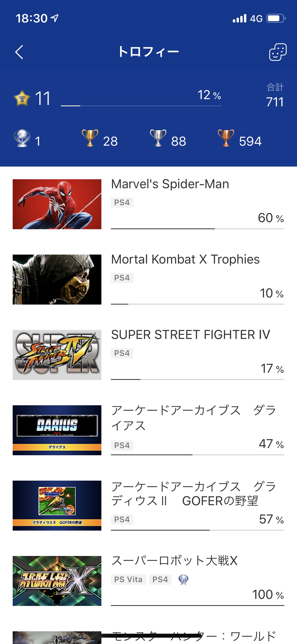Open the compare faces icon at top right
Screen dimensions: 297x644
(x=278, y=52)
